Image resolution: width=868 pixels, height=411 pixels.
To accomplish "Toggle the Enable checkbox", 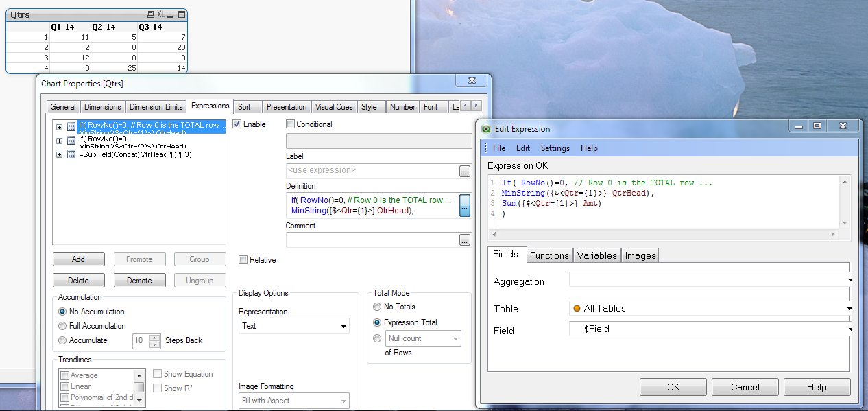I will coord(237,124).
